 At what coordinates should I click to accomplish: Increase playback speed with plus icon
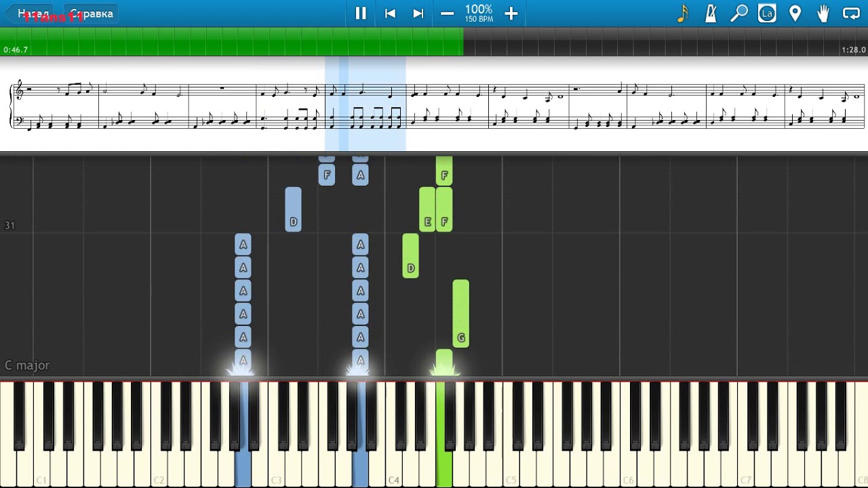click(511, 14)
